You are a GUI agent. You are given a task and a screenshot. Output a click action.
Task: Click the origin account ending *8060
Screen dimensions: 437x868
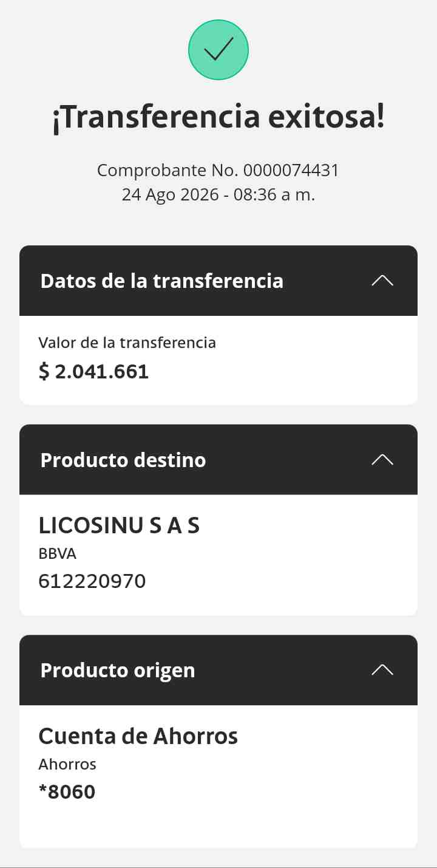pos(67,792)
